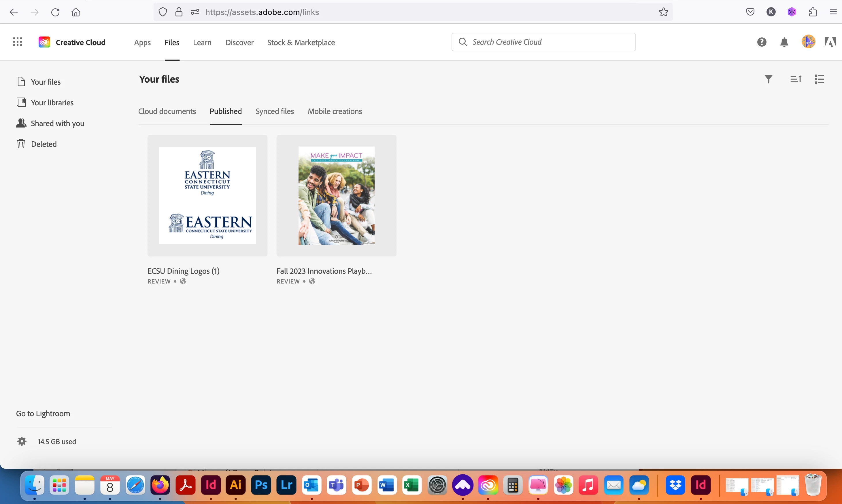Open storage settings gear icon

click(22, 442)
